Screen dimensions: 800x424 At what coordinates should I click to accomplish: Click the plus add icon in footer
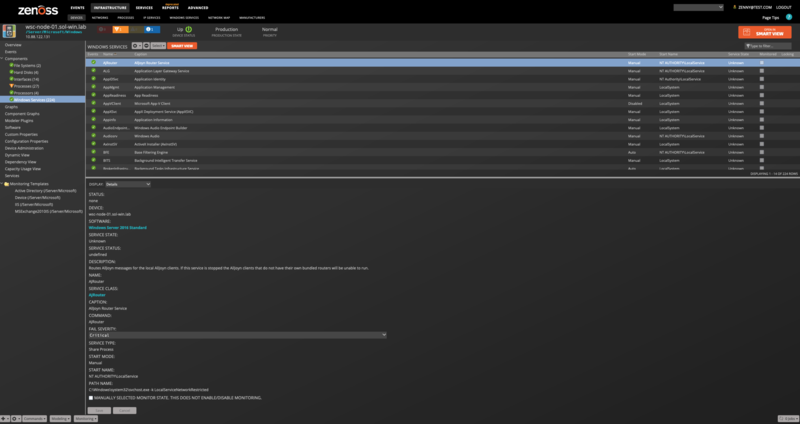(3, 418)
